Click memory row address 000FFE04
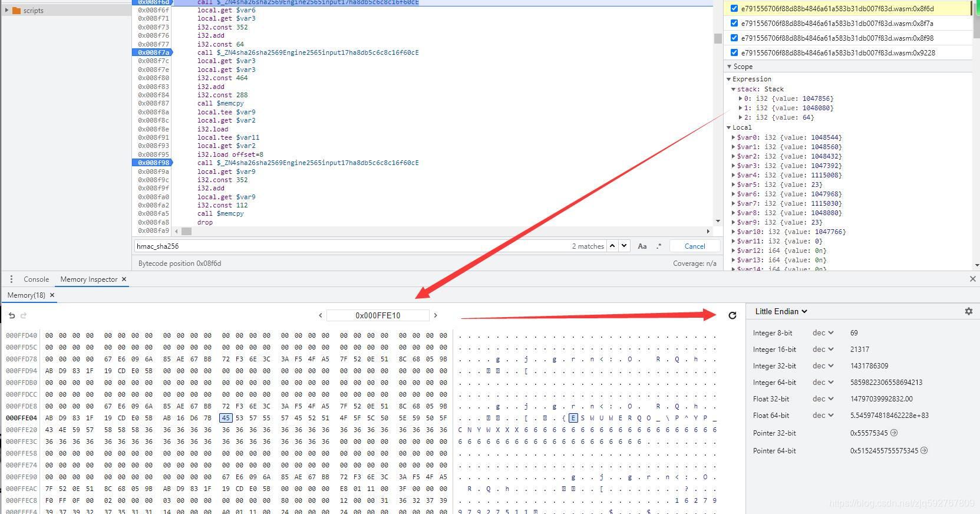Screen dimensions: 980x514 (x=21, y=418)
